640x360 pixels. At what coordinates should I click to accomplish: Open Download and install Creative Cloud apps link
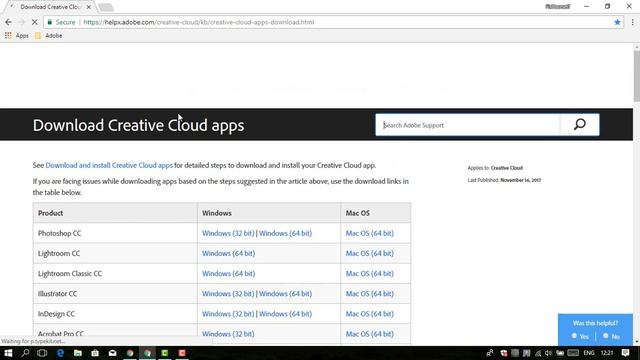[109, 165]
